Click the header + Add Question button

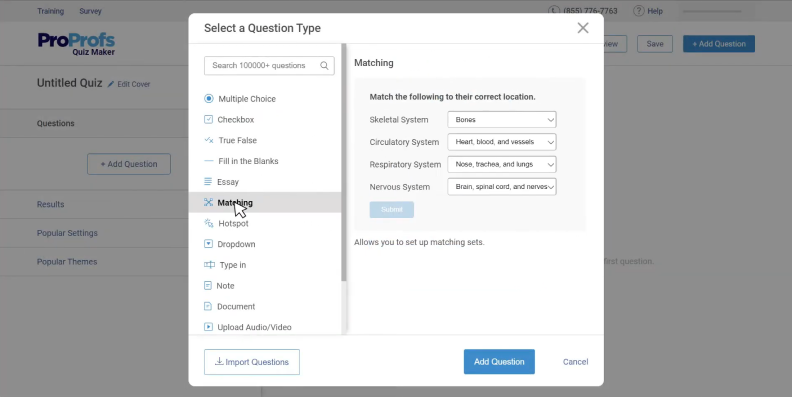pyautogui.click(x=719, y=43)
